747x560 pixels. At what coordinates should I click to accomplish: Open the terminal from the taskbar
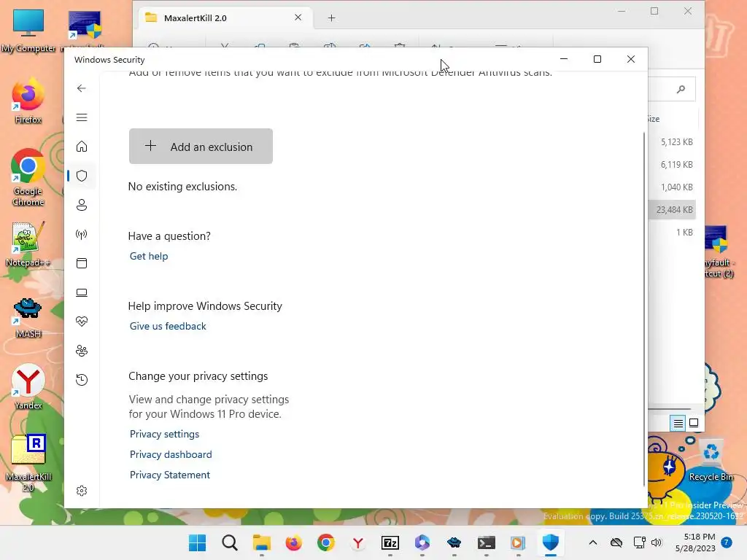coord(487,542)
